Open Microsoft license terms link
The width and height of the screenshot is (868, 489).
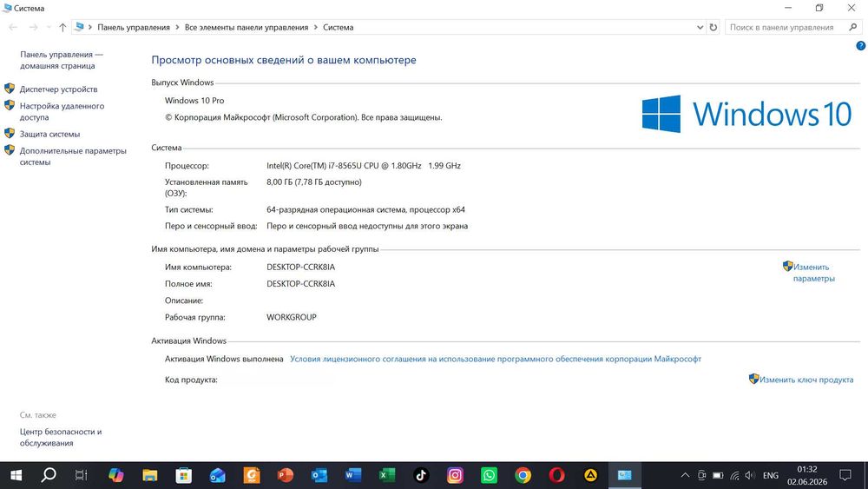point(496,359)
